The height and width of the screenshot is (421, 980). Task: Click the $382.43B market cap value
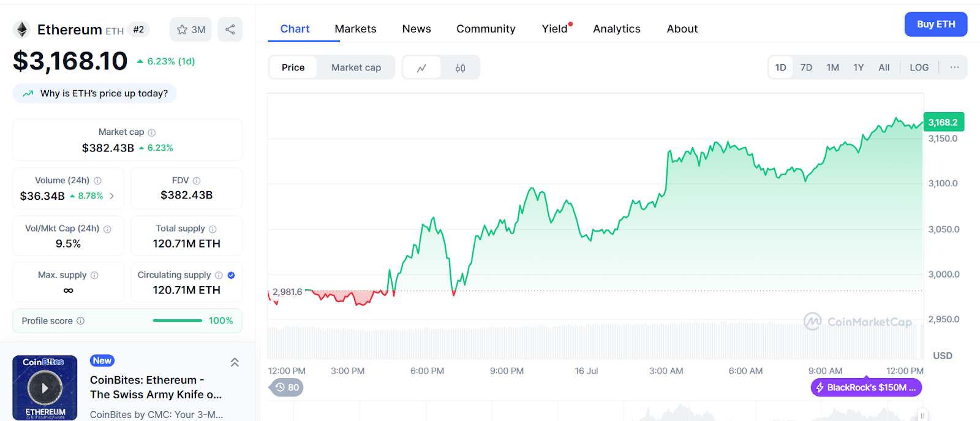click(108, 148)
